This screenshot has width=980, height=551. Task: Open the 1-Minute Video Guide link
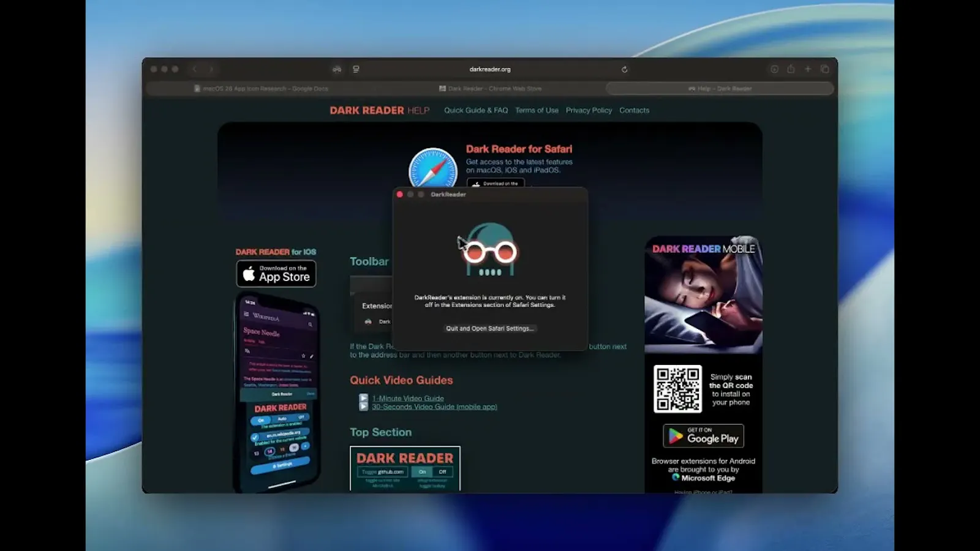408,399
